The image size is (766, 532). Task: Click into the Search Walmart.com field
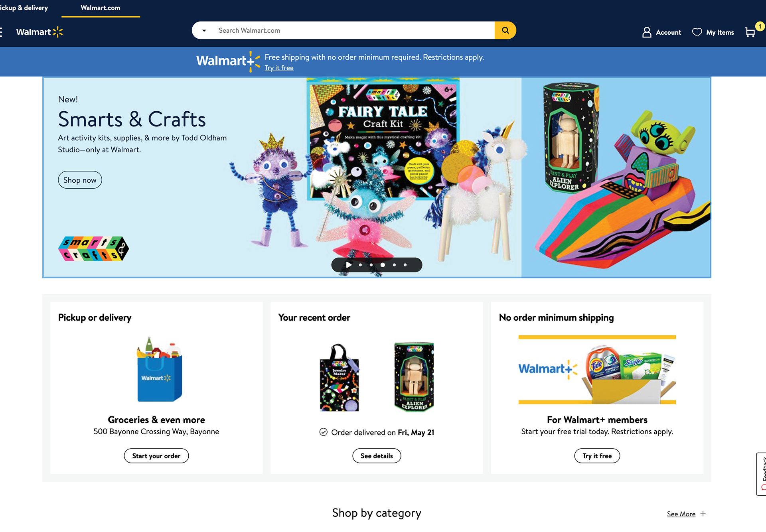pos(354,30)
